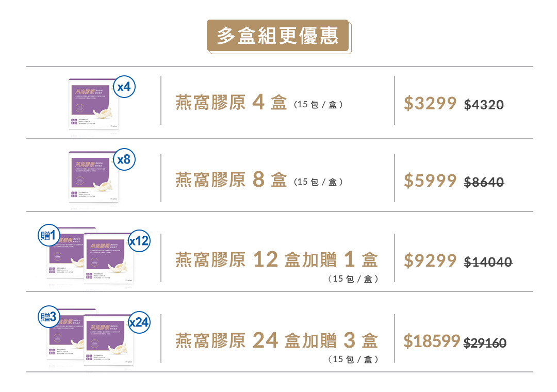Click the 多盒組更優惠 header banner
The image size is (557, 392).
(x=278, y=36)
